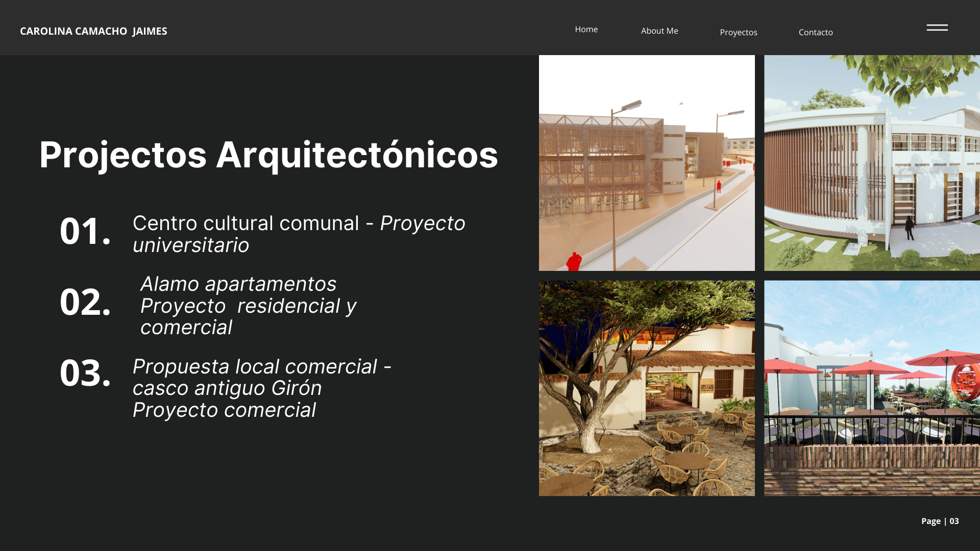
Task: Click the Proyecto comercial label text
Action: (x=225, y=409)
